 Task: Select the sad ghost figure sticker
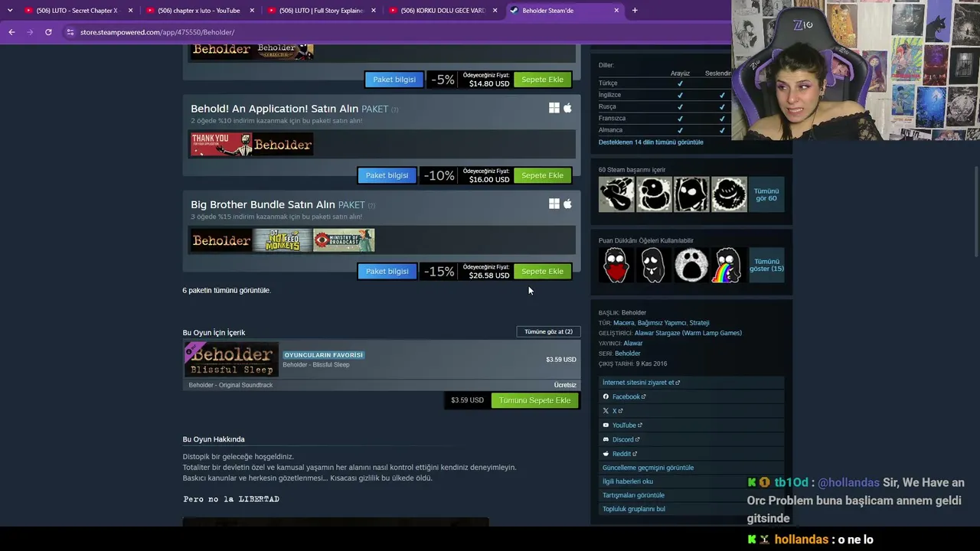654,266
